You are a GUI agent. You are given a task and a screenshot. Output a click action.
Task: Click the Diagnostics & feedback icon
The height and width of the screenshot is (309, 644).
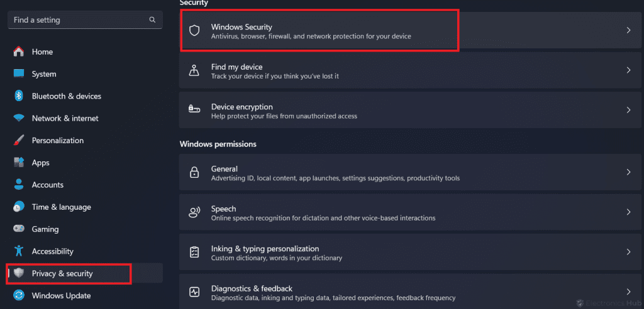[x=194, y=291]
